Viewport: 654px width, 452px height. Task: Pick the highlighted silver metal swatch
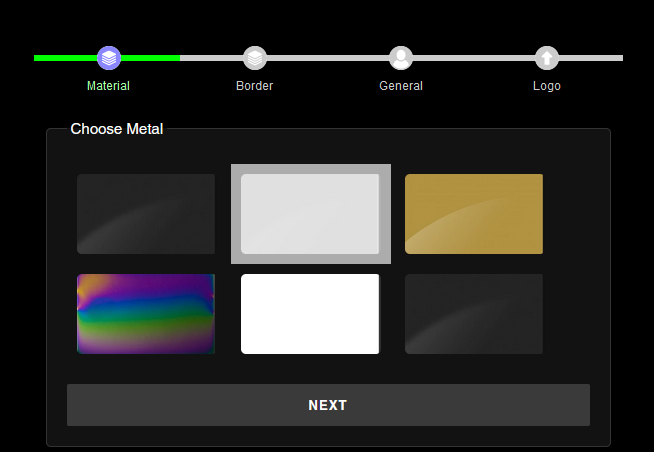click(311, 214)
